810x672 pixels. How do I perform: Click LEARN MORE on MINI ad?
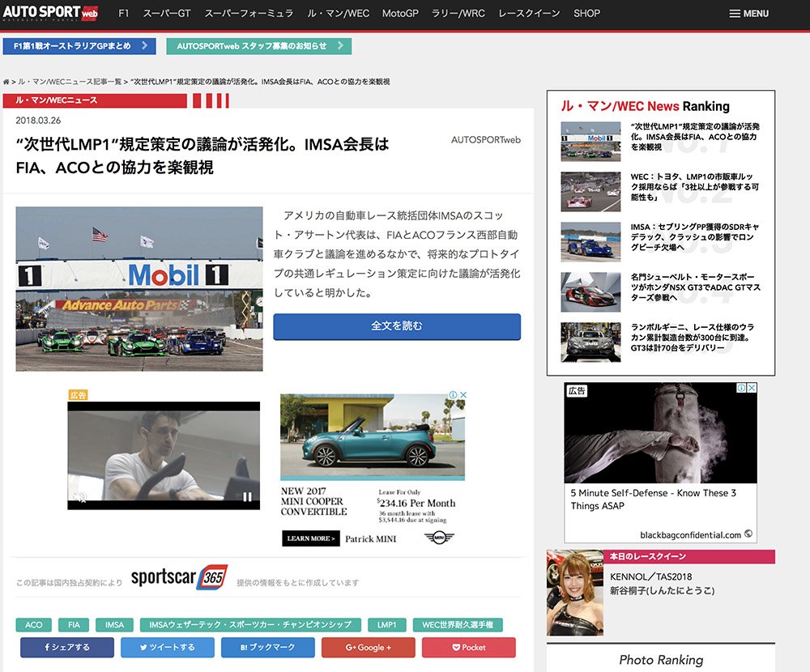point(310,538)
